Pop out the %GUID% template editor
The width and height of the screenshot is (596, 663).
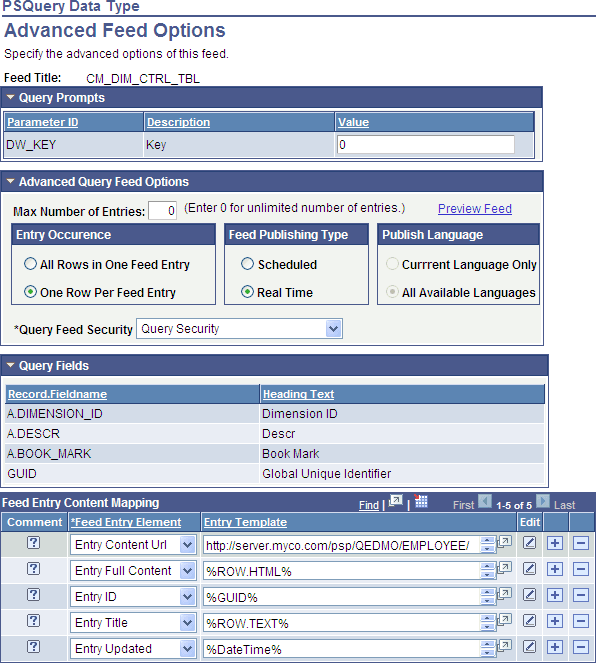504,594
